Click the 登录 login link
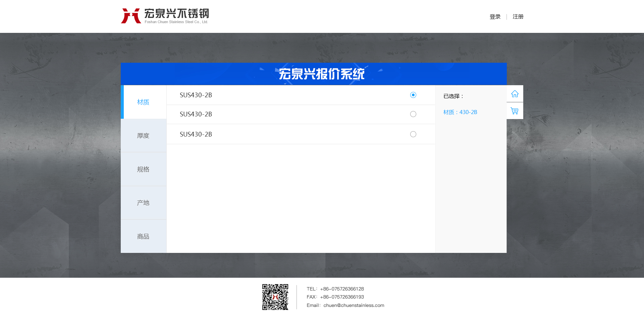644x322 pixels. pyautogui.click(x=495, y=17)
